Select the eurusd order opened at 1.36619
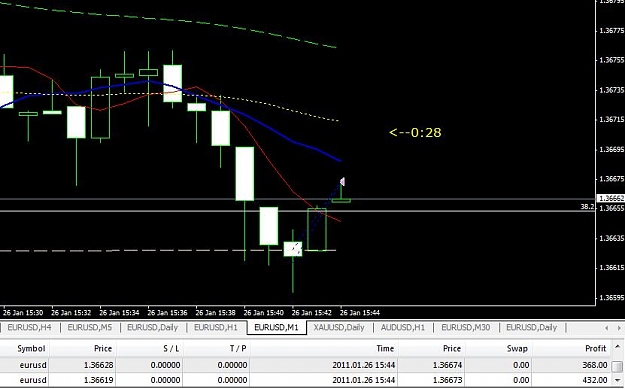The height and width of the screenshot is (389, 625). click(305, 380)
